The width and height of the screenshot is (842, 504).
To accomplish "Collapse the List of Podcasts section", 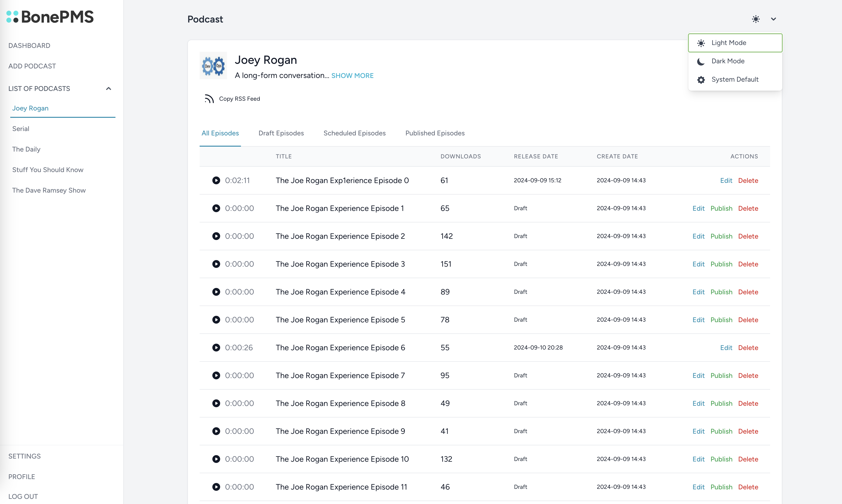I will click(x=108, y=89).
